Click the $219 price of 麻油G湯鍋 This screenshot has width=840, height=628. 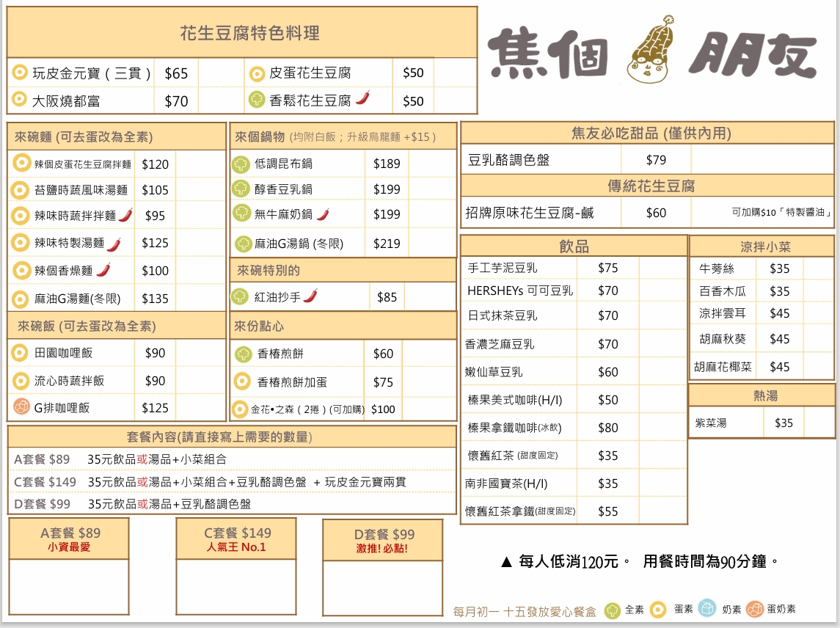[x=387, y=244]
